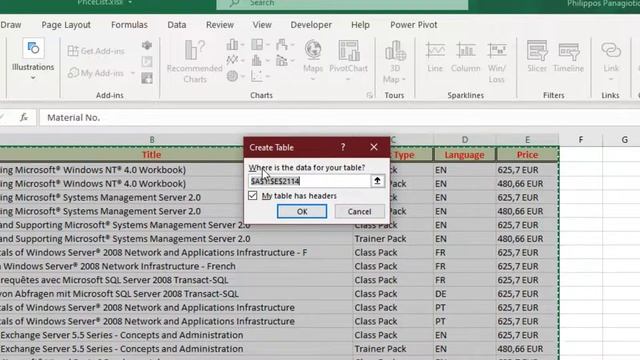The image size is (640, 360).
Task: Click the People Graph add-in icon
Action: coord(147,78)
